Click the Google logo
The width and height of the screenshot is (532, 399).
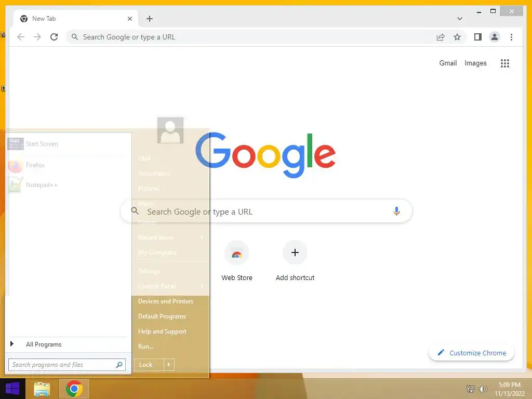265,155
